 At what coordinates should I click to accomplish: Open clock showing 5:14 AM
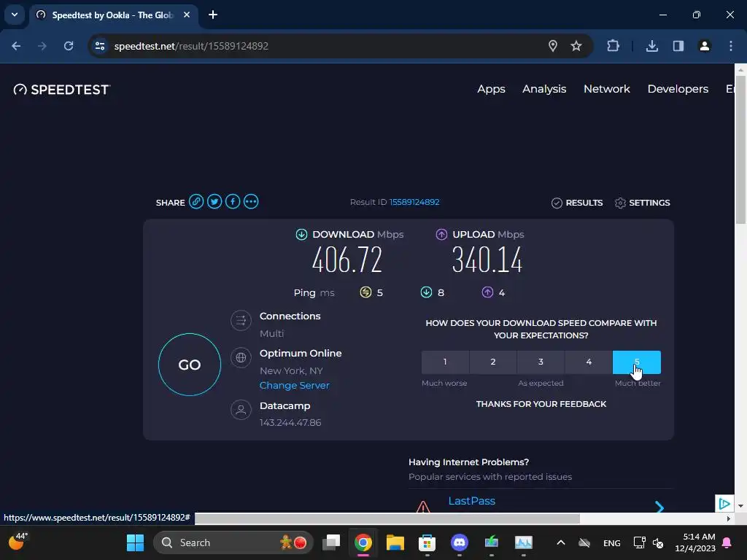695,542
